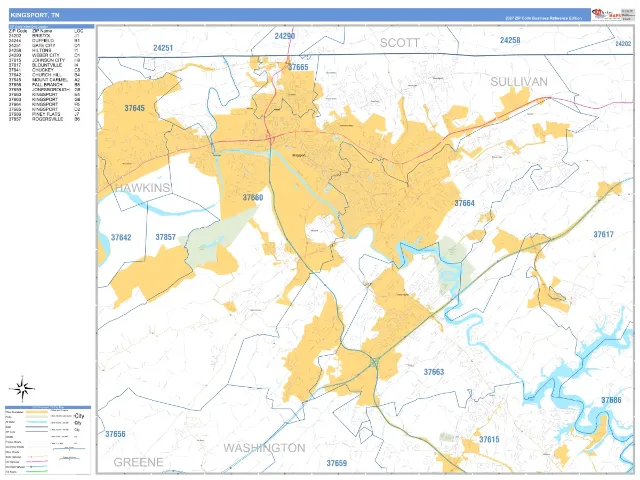Select the WEBER CITY row in the ZIP index
This screenshot has width=640, height=480.
(44, 56)
